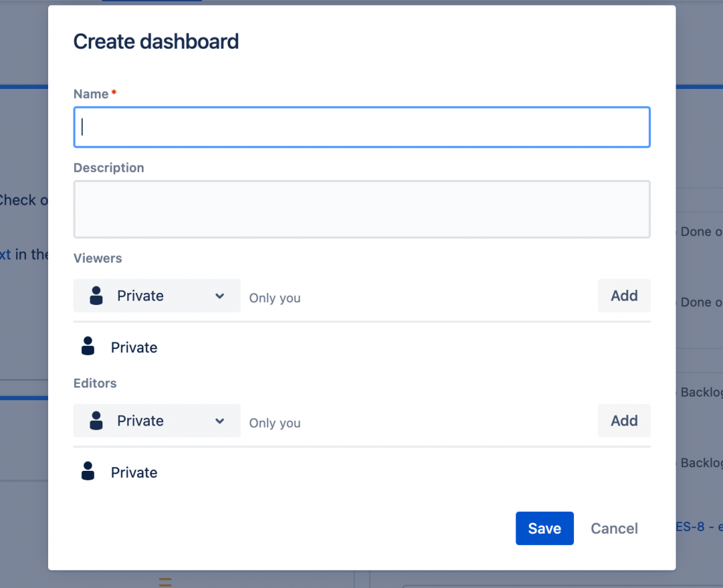Click the "Only you" text beside Viewers
The height and width of the screenshot is (588, 723).
point(275,298)
